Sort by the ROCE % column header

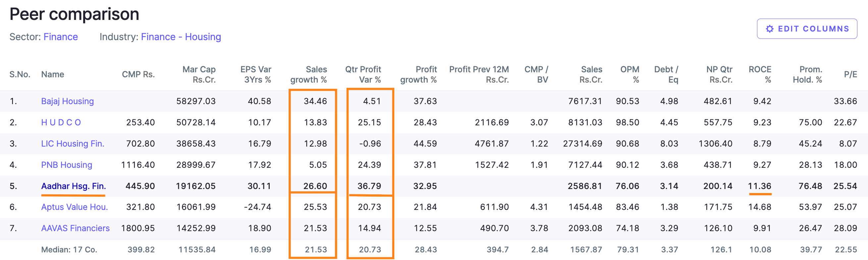click(760, 75)
